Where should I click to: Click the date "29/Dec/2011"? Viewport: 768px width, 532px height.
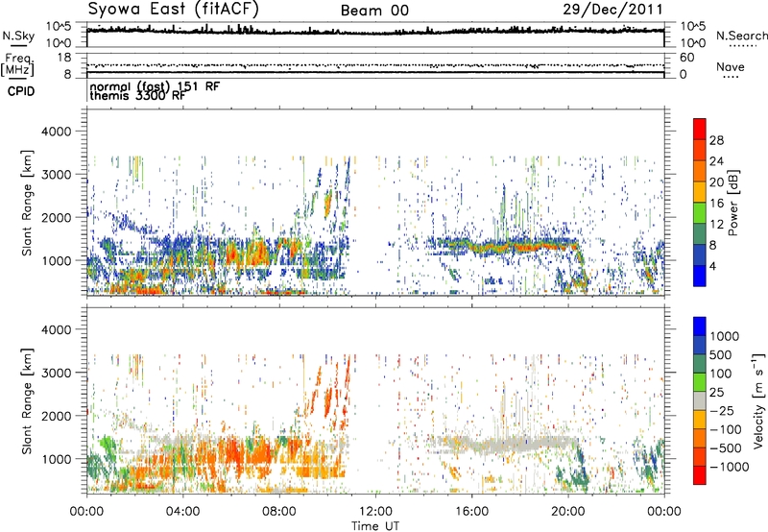612,9
